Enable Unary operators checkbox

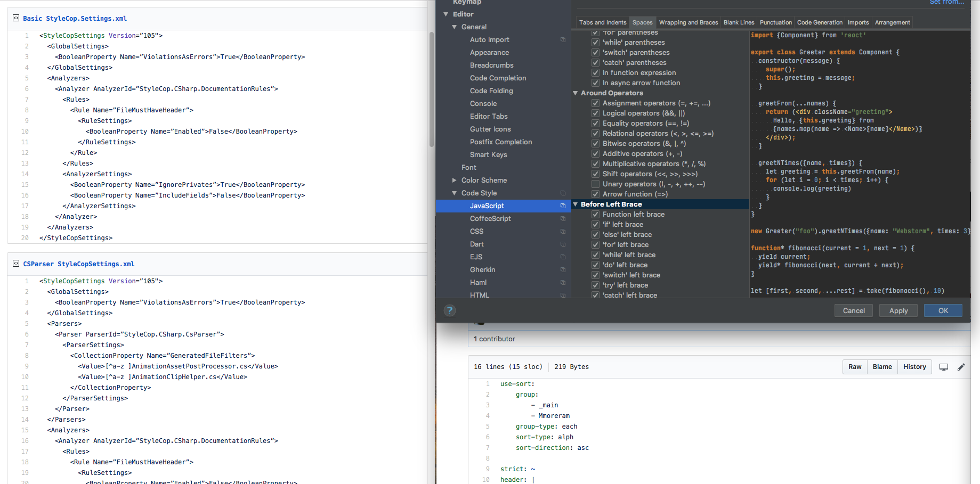coord(596,184)
